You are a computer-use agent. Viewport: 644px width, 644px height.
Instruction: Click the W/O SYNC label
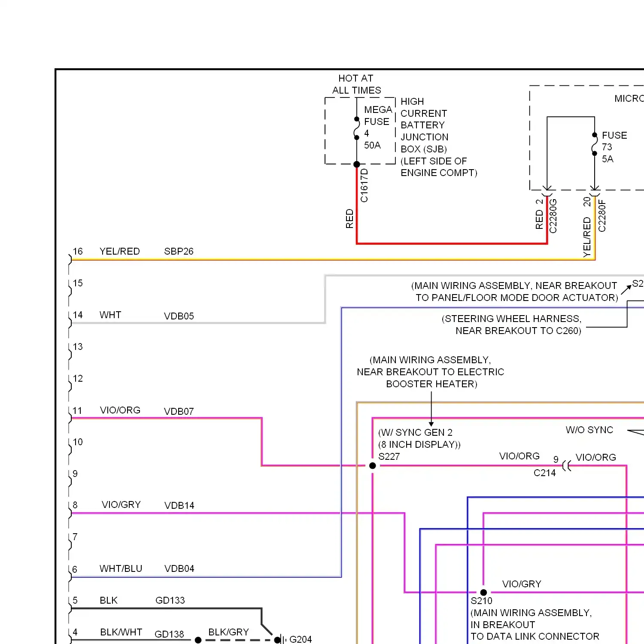coord(589,430)
